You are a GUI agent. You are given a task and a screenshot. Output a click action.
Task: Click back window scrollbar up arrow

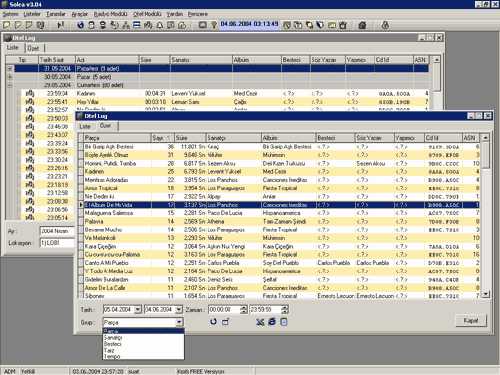(436, 60)
